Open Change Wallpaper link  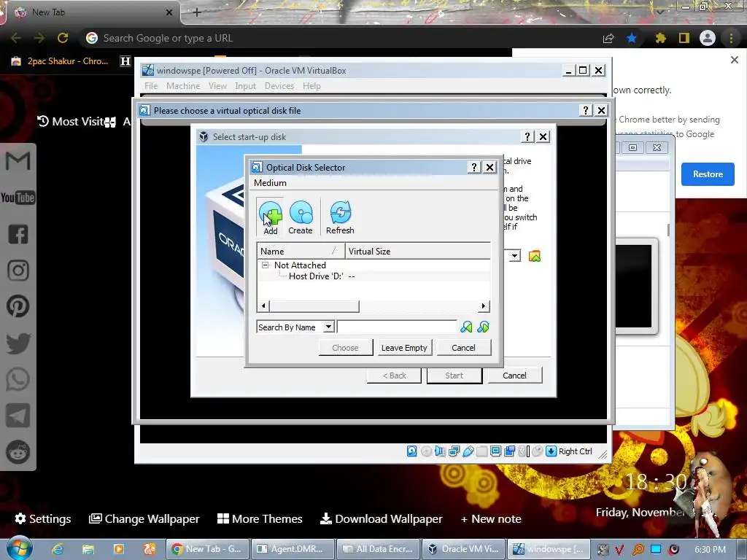(x=144, y=518)
